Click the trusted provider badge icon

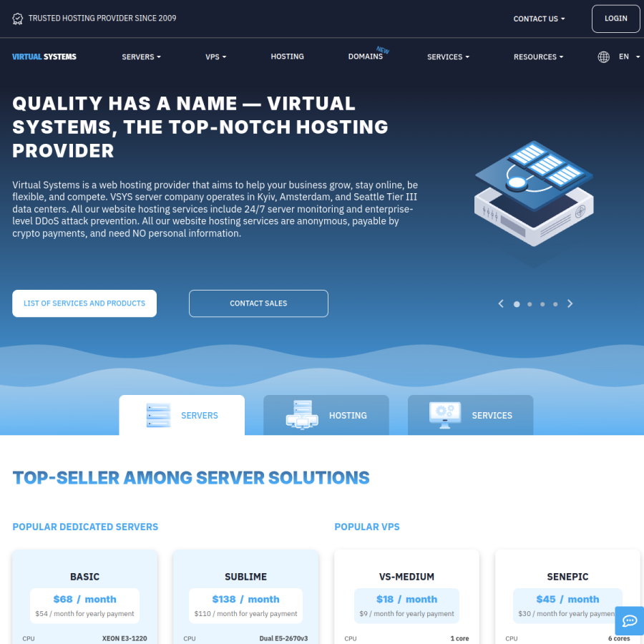[x=17, y=19]
